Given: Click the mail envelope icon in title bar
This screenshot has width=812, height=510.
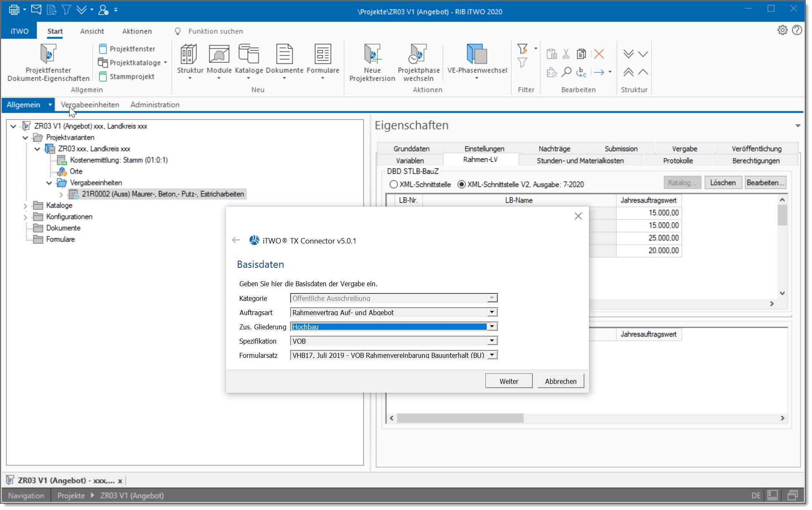Looking at the screenshot, I should pos(36,10).
